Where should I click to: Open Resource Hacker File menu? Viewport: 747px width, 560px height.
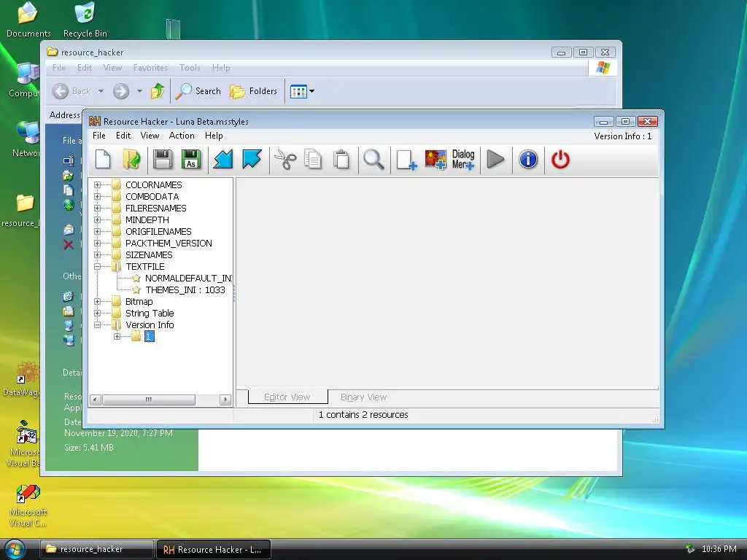99,136
